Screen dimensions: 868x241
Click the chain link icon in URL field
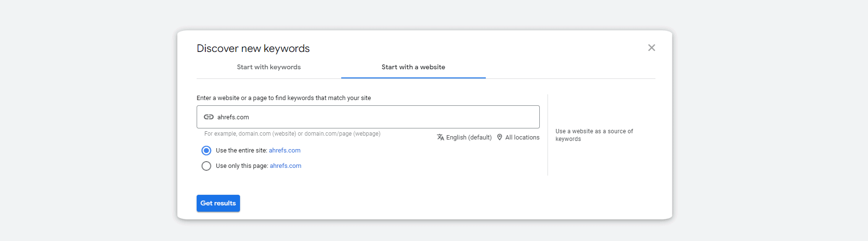[209, 117]
